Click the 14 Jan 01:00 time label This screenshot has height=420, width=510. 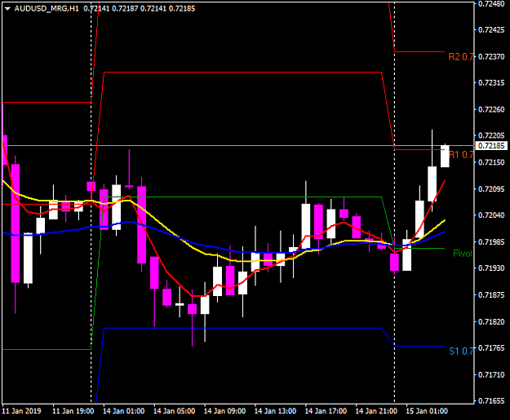click(123, 411)
